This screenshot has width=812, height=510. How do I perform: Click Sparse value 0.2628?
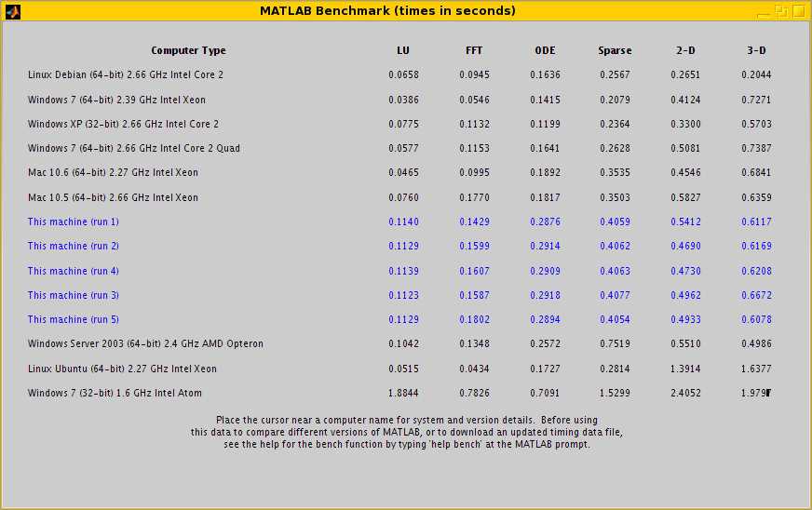(615, 148)
